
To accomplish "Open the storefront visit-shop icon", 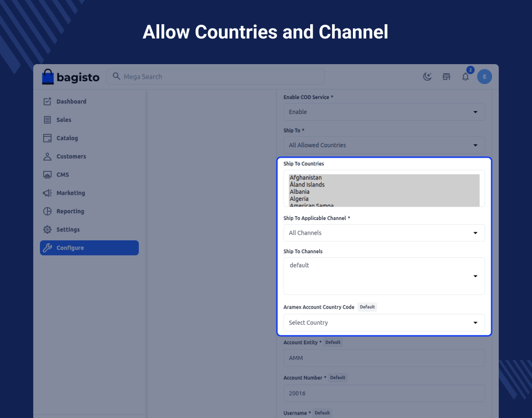I will click(446, 76).
